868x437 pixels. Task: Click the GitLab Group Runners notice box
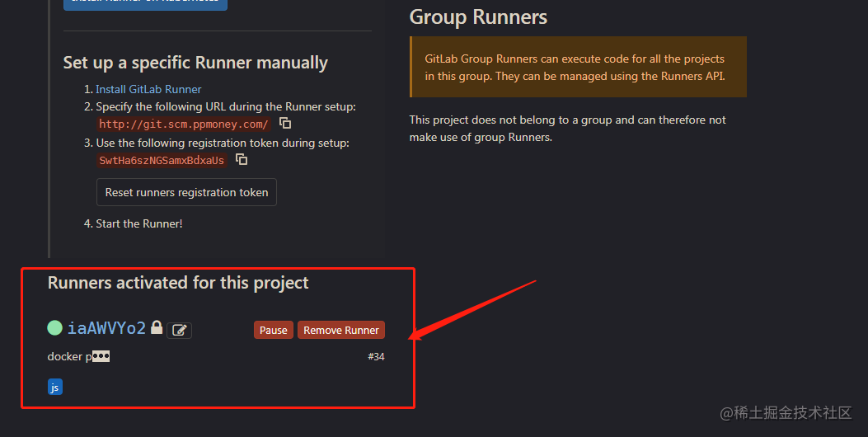pos(578,67)
